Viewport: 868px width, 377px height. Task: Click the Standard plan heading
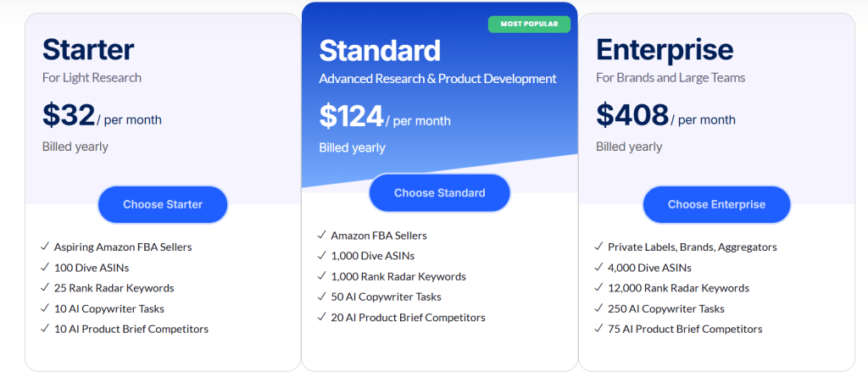pyautogui.click(x=380, y=50)
